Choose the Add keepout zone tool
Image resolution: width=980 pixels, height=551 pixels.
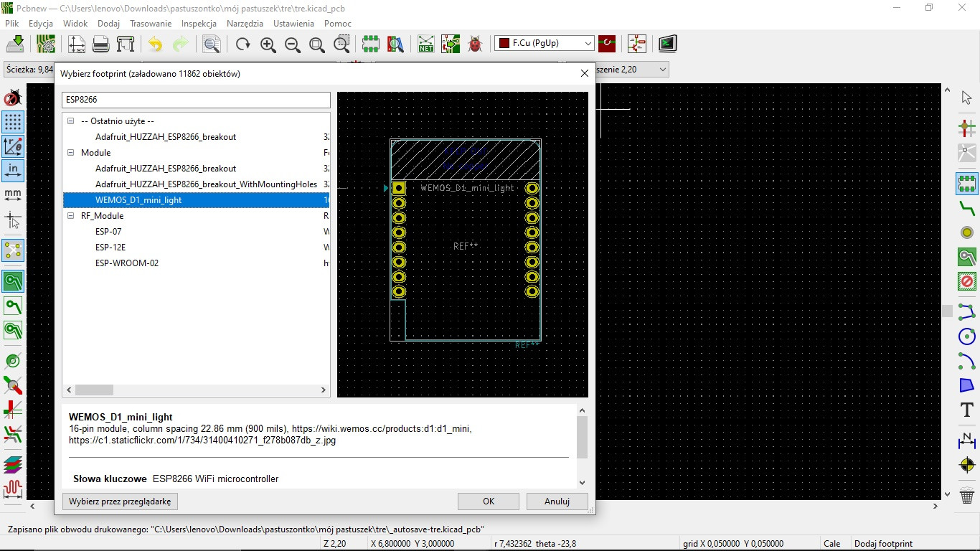click(x=966, y=281)
